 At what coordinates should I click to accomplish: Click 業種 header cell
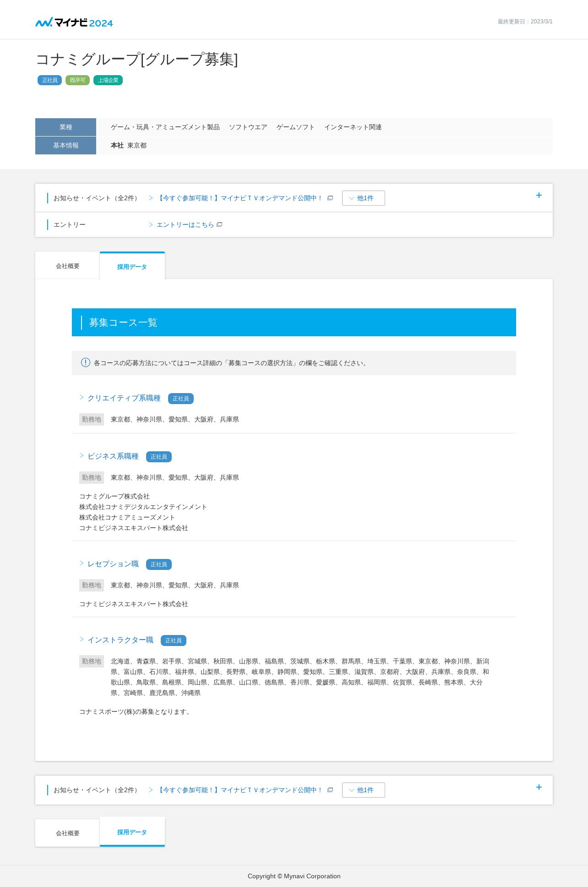point(65,127)
